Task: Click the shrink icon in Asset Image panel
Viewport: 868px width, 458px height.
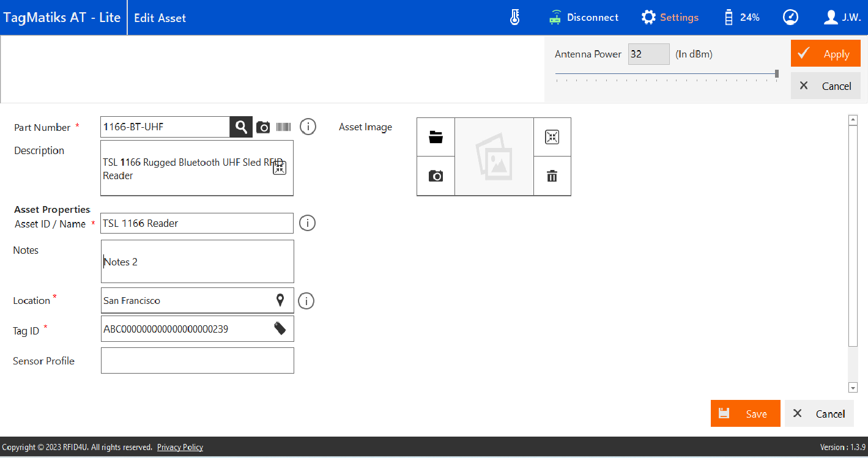Action: coord(552,137)
